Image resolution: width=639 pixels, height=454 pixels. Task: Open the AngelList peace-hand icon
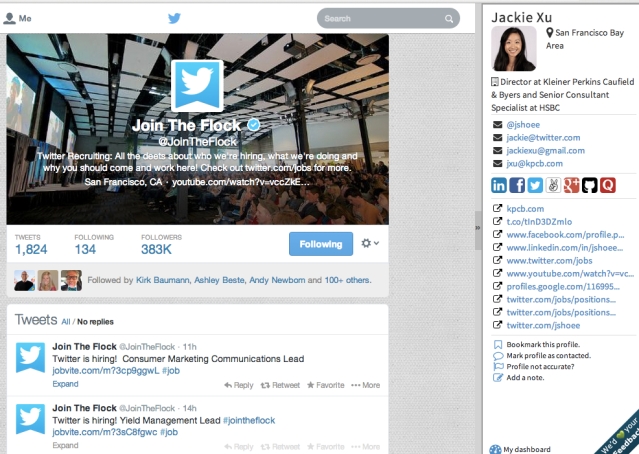(553, 185)
